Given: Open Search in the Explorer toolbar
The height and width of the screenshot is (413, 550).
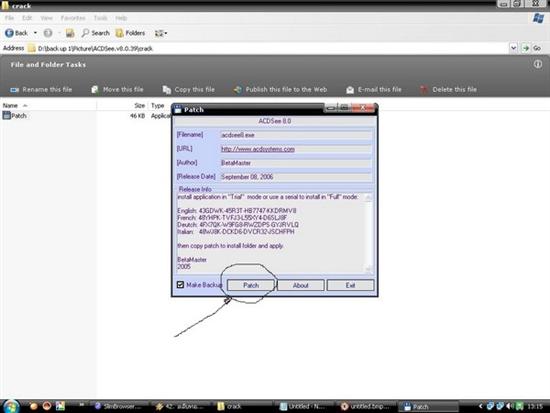Looking at the screenshot, I should point(95,33).
